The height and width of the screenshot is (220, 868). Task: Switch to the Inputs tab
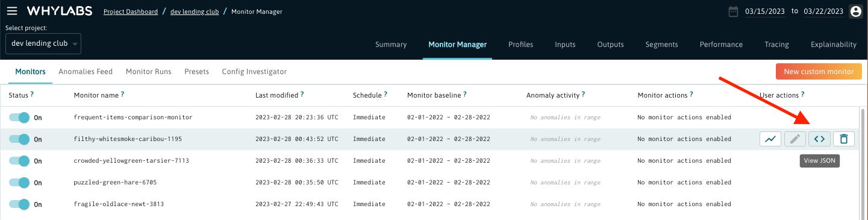[565, 45]
